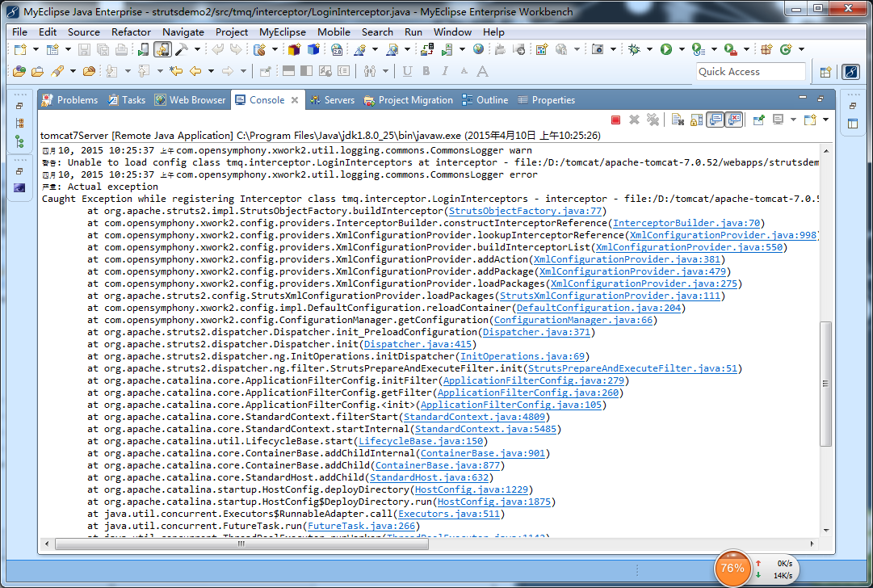Switch to the Problems tab
Viewport: 873px width, 588px height.
coord(70,100)
